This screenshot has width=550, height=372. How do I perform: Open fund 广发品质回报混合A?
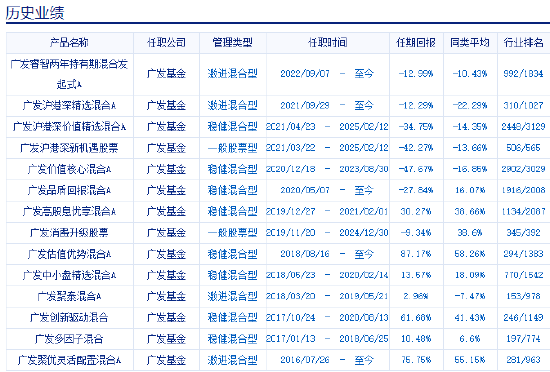click(x=69, y=190)
